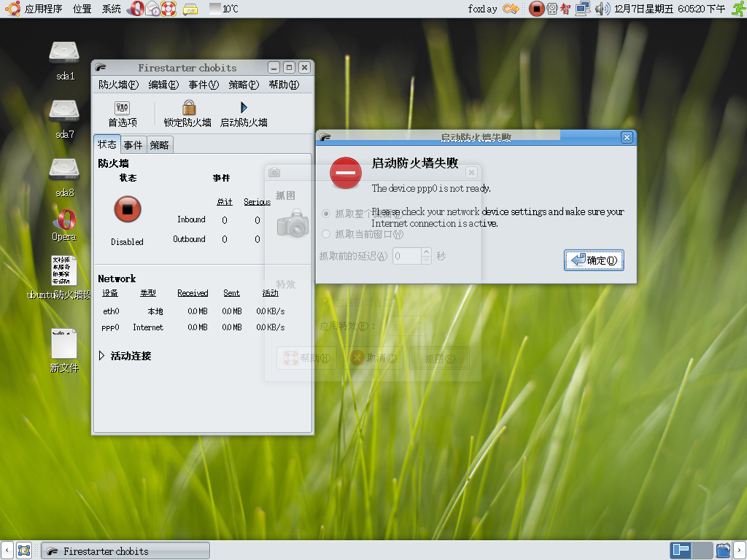This screenshot has width=747, height=560.
Task: Click the 设备 column header
Action: coord(110,293)
